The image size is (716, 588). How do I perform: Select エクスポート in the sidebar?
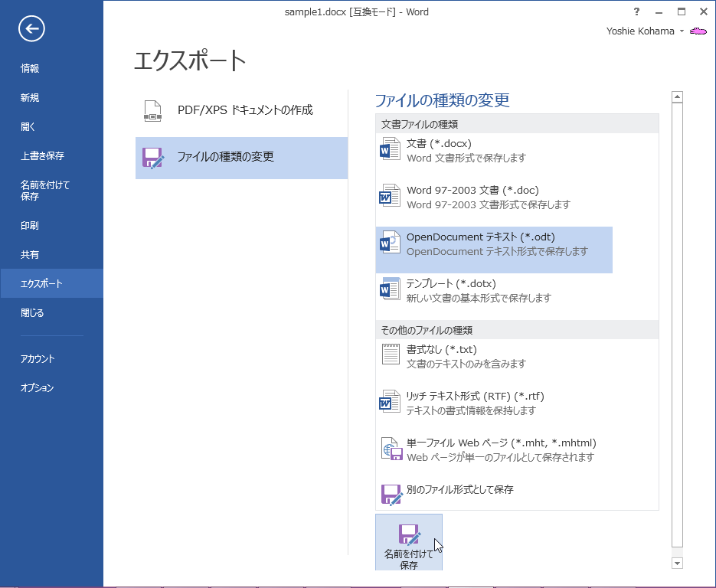click(x=51, y=283)
